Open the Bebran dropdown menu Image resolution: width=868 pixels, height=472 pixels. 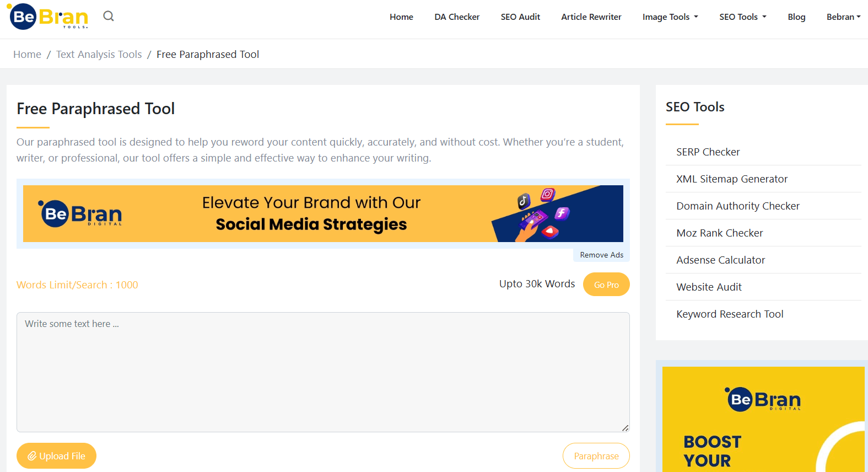tap(843, 17)
